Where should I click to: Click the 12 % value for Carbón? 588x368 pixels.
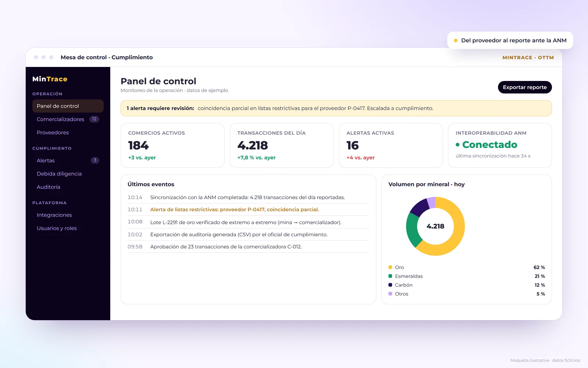[540, 285]
